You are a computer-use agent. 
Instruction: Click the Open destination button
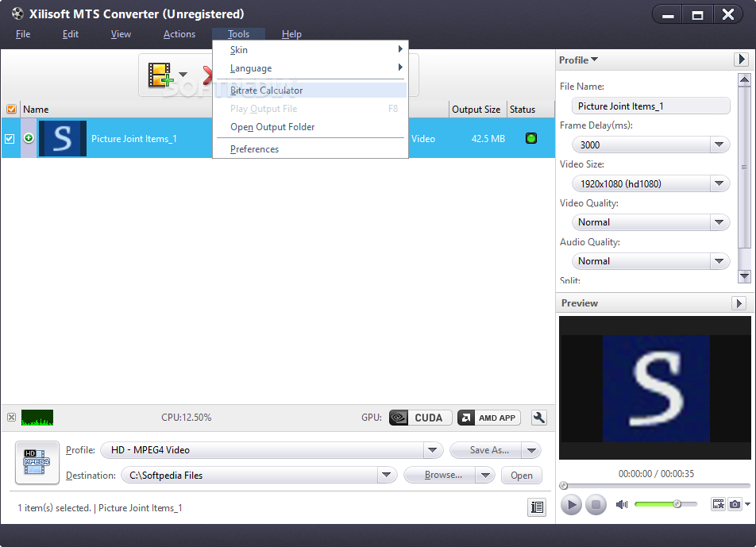click(522, 476)
